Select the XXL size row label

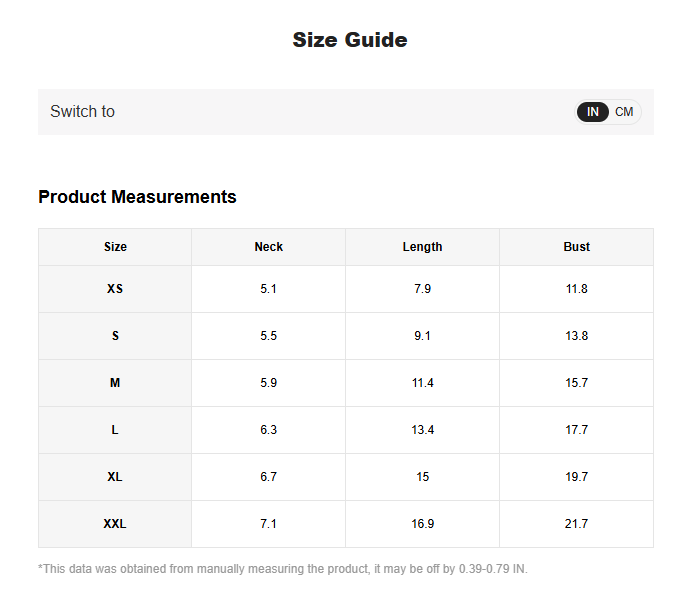tap(115, 524)
